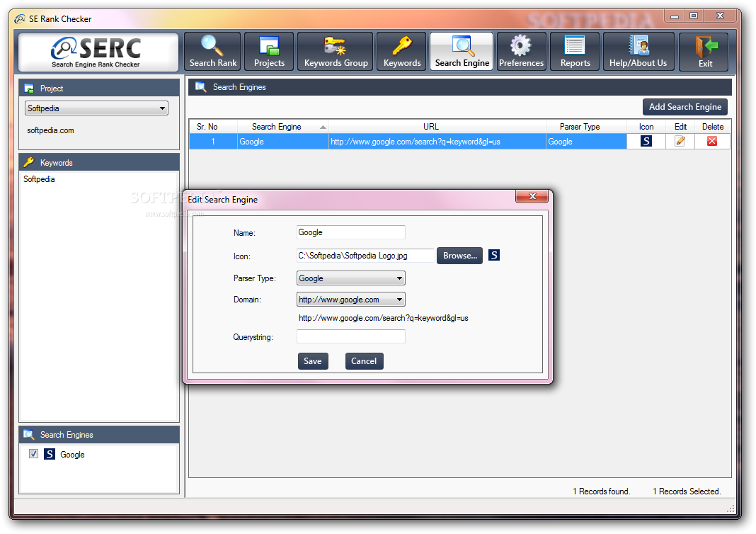Image resolution: width=756 pixels, height=534 pixels.
Task: Focus the Icon path input field
Action: pyautogui.click(x=365, y=256)
